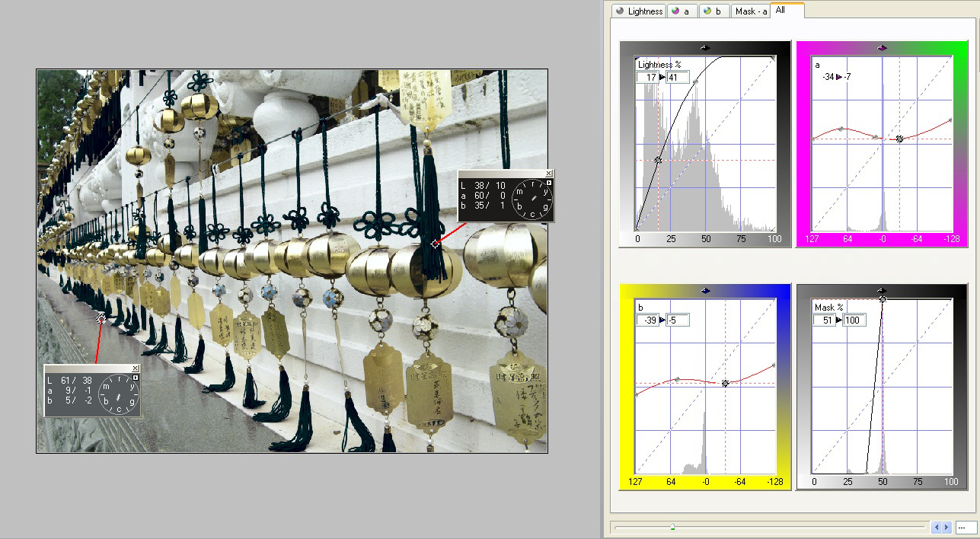The image size is (980, 539).
Task: Select the sample point on the tassel
Action: tap(435, 244)
